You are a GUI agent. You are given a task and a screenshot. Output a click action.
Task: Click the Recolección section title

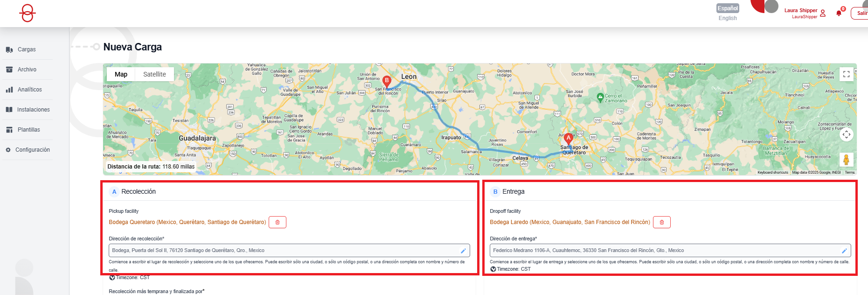coord(139,192)
